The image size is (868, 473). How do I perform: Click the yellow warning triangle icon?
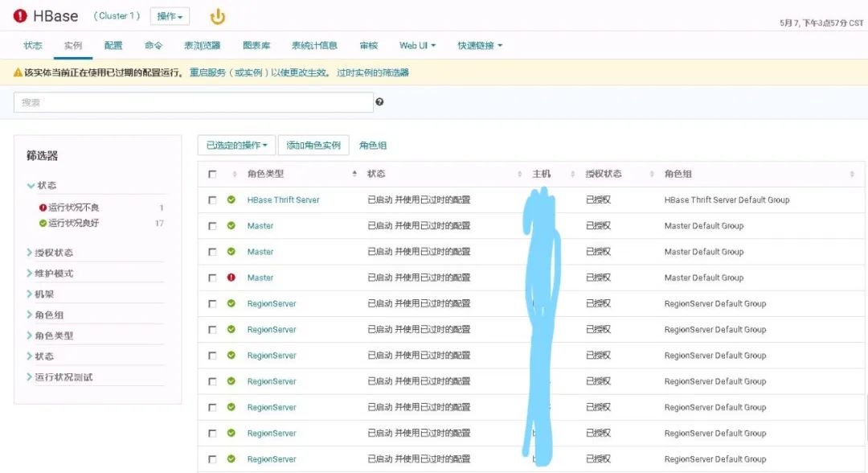click(x=18, y=72)
